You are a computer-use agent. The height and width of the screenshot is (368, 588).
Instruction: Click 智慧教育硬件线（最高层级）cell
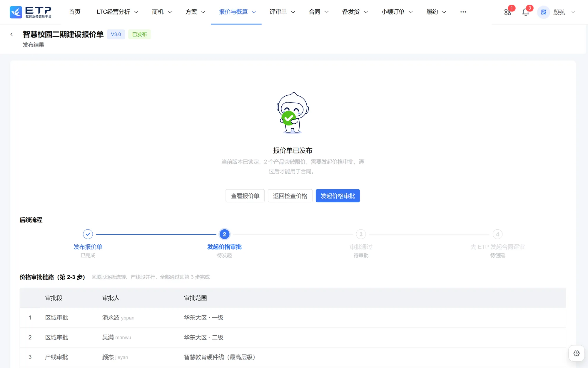point(221,357)
